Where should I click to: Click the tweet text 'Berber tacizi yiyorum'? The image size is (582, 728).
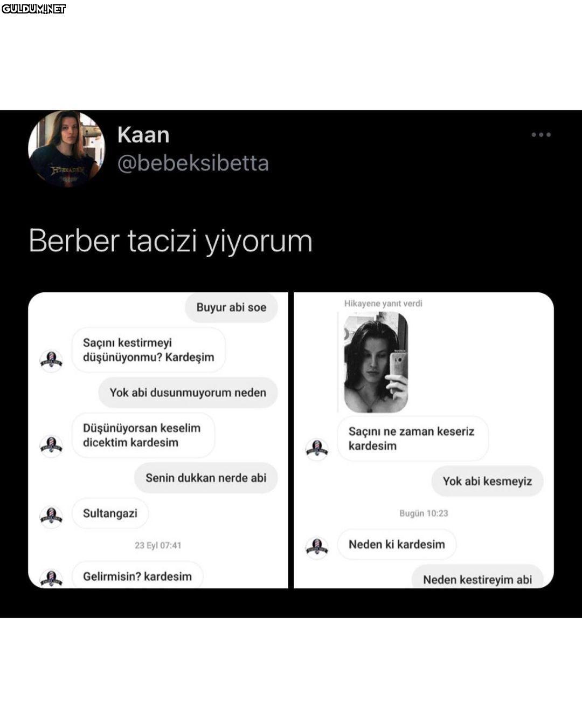tap(170, 241)
